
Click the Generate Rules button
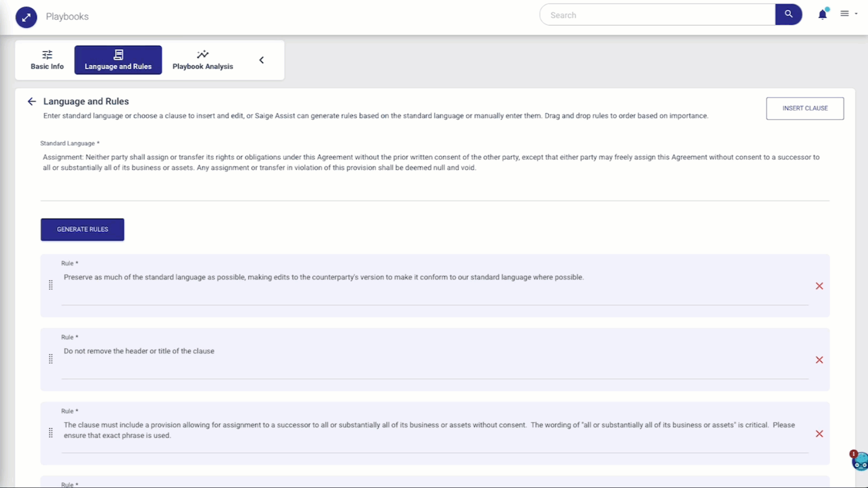(x=83, y=229)
